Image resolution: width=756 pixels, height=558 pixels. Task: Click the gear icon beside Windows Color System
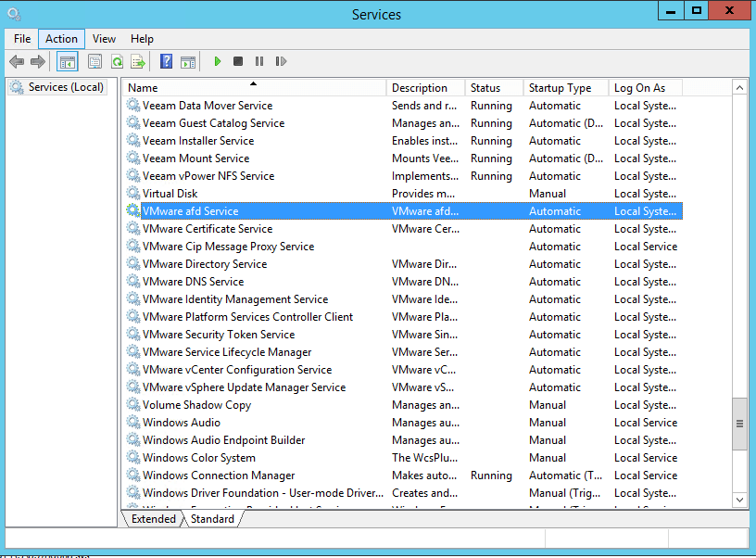click(133, 458)
